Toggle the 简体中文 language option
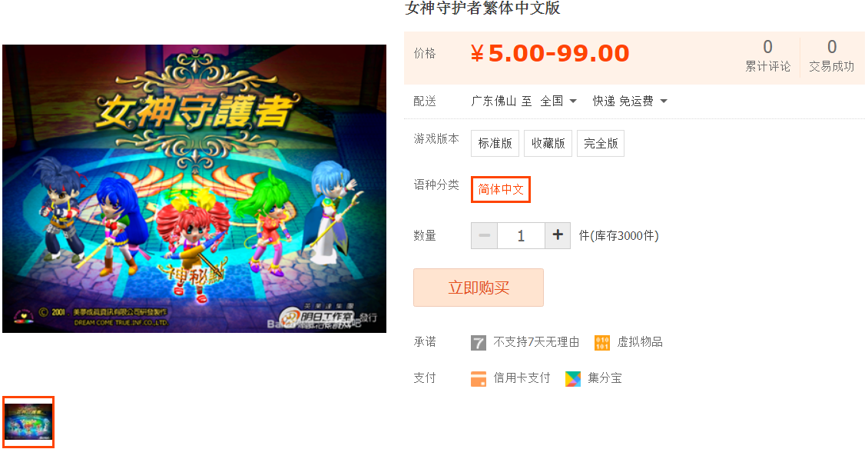868x449 pixels. tap(501, 190)
